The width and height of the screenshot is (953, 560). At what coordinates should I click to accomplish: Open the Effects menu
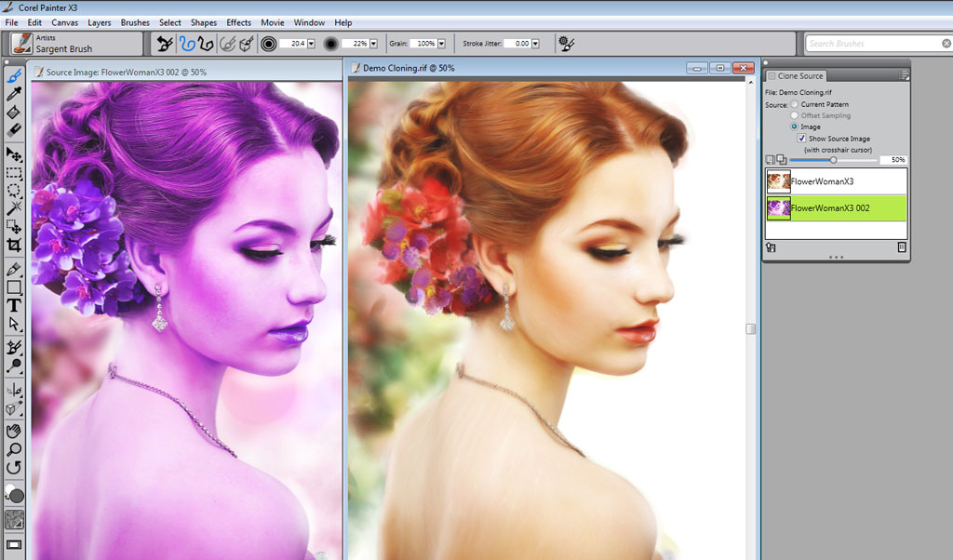pyautogui.click(x=238, y=22)
